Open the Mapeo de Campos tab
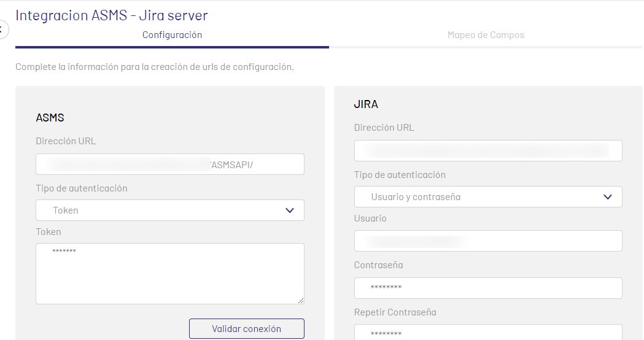The height and width of the screenshot is (340, 644). [x=486, y=35]
